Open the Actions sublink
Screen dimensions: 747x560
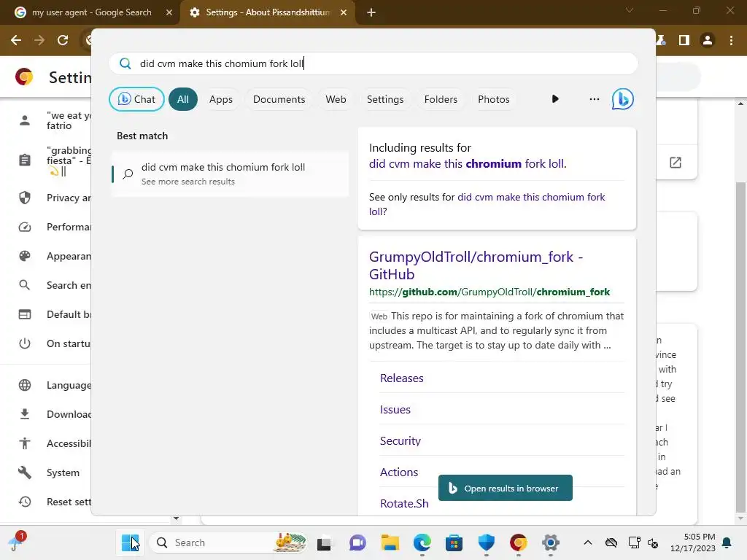pyautogui.click(x=399, y=472)
